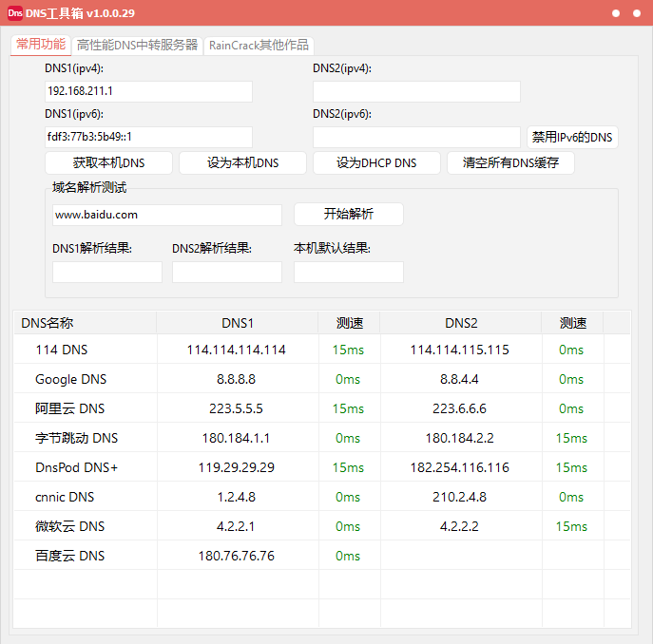Select the cnnic DNS row name
Image resolution: width=653 pixels, height=644 pixels.
(65, 497)
